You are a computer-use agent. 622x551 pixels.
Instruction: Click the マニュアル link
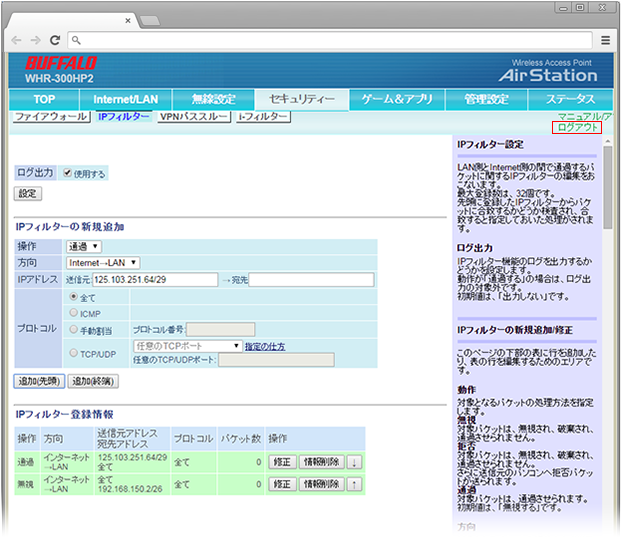pos(585,117)
